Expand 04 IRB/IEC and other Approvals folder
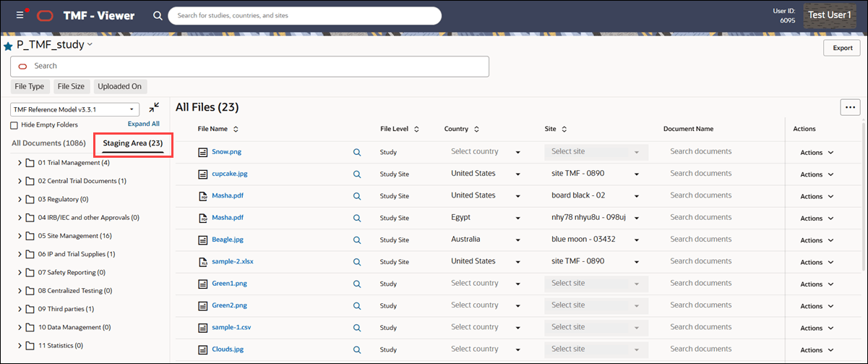Viewport: 868px width, 364px height. (20, 217)
